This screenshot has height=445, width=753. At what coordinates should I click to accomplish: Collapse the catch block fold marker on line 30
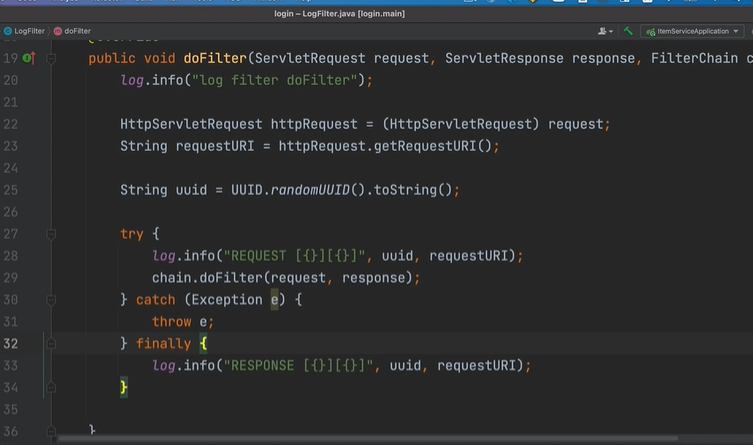tap(51, 300)
